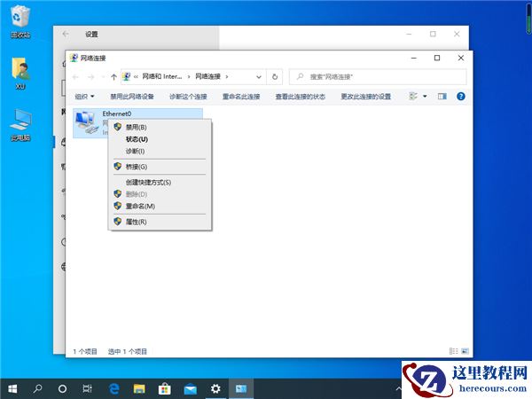
Task: Click the network icon in 网络连接 title bar
Action: tap(74, 58)
